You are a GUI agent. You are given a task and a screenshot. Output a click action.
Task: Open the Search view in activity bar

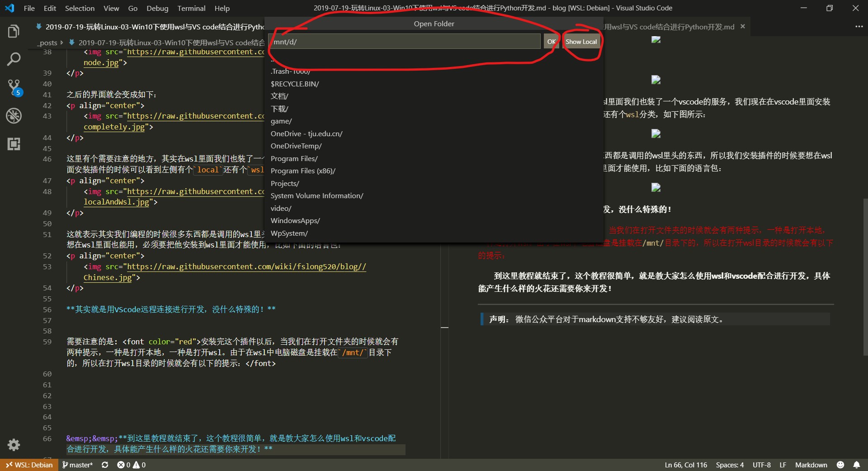coord(14,59)
